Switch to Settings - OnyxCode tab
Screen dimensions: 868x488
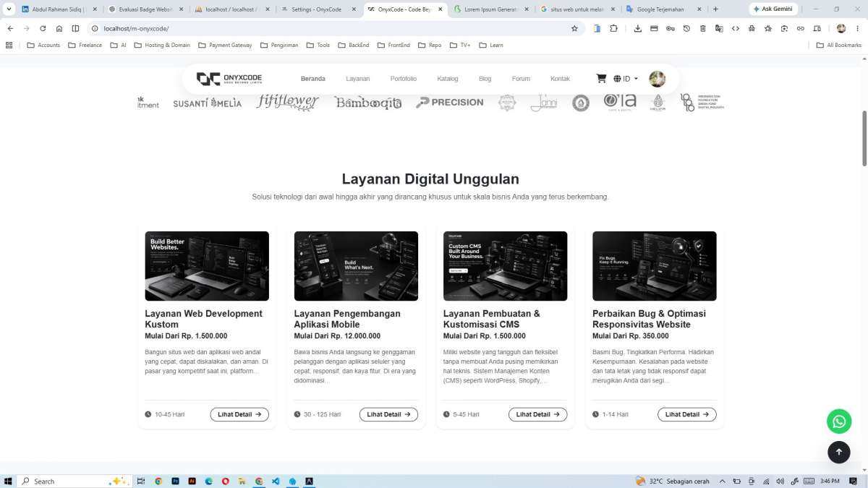tap(319, 9)
